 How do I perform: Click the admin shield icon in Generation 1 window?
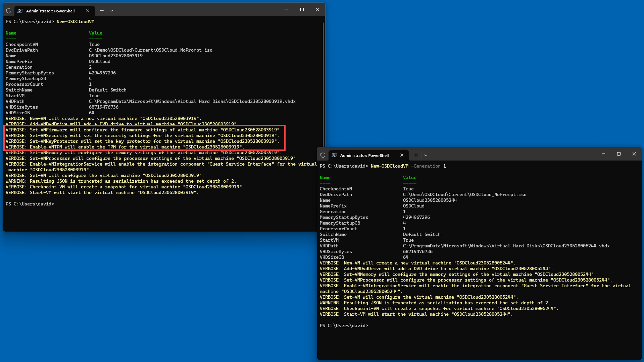(323, 155)
